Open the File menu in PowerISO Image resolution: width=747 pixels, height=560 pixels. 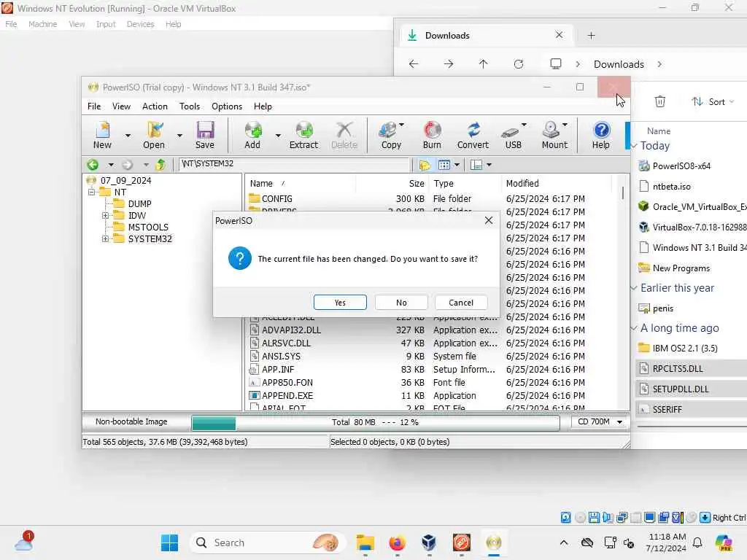coord(94,106)
